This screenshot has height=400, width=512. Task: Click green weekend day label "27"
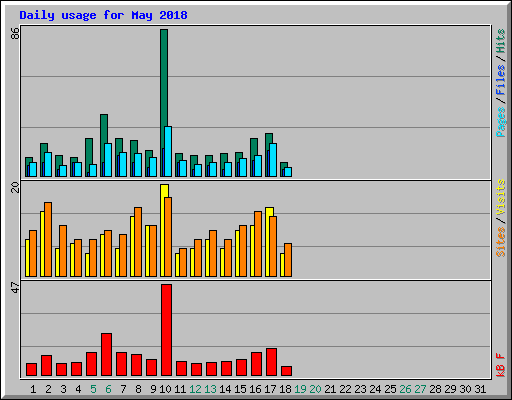coord(420,389)
